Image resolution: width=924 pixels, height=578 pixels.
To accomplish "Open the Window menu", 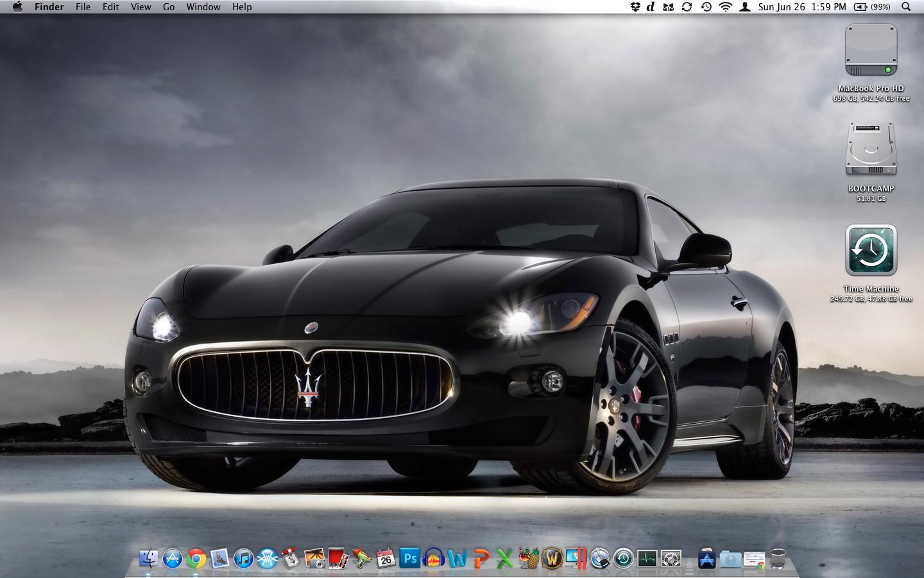I will tap(203, 7).
